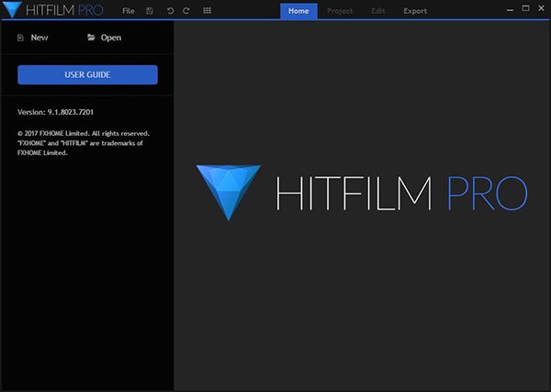This screenshot has height=392, width=551.
Task: Redo the last undone action
Action: (x=186, y=11)
